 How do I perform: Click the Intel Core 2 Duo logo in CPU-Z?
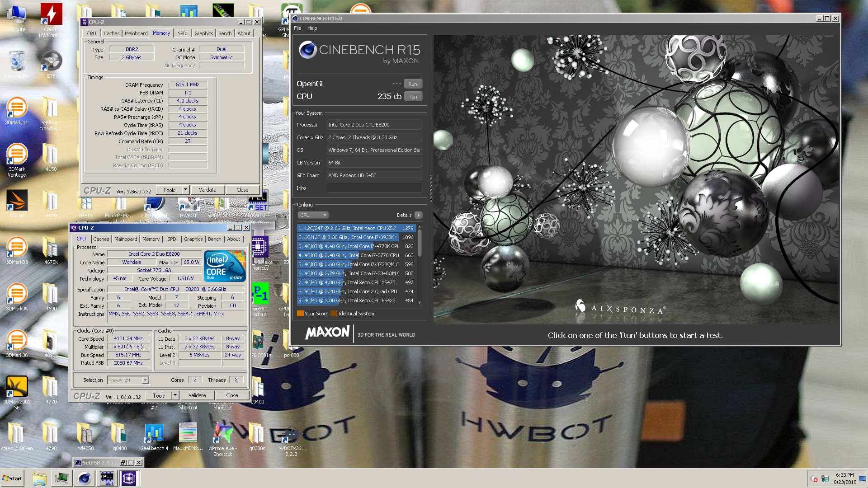coord(225,266)
